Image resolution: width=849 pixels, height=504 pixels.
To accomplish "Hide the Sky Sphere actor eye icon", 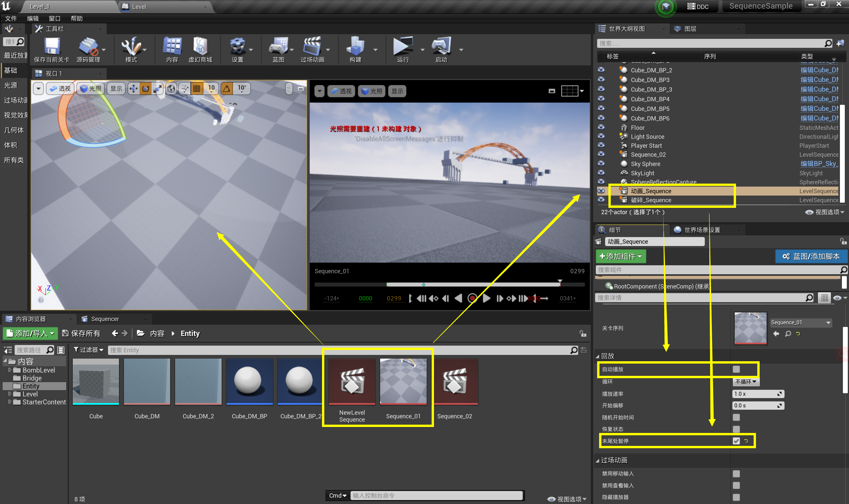I will tap(601, 164).
